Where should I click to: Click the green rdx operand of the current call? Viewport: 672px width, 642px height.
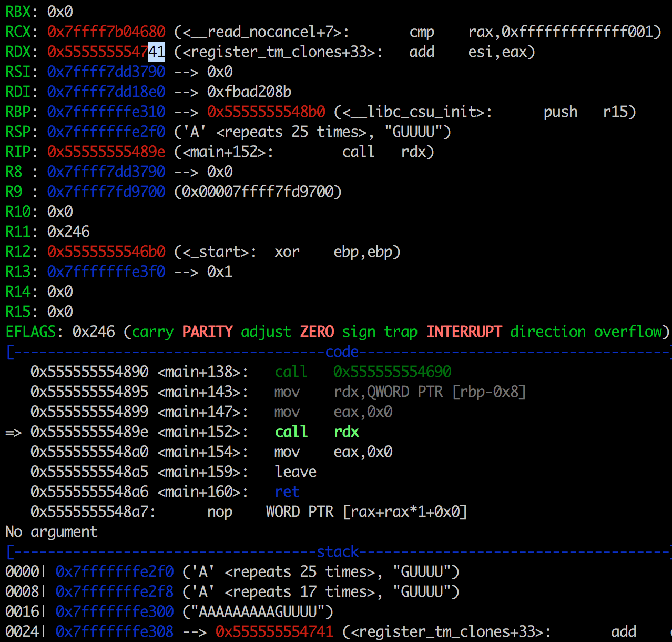click(x=346, y=432)
